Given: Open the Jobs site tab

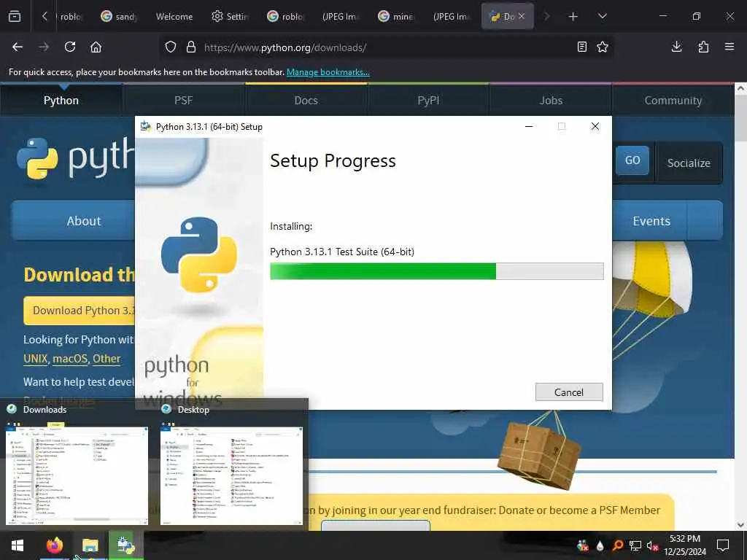Looking at the screenshot, I should point(551,101).
